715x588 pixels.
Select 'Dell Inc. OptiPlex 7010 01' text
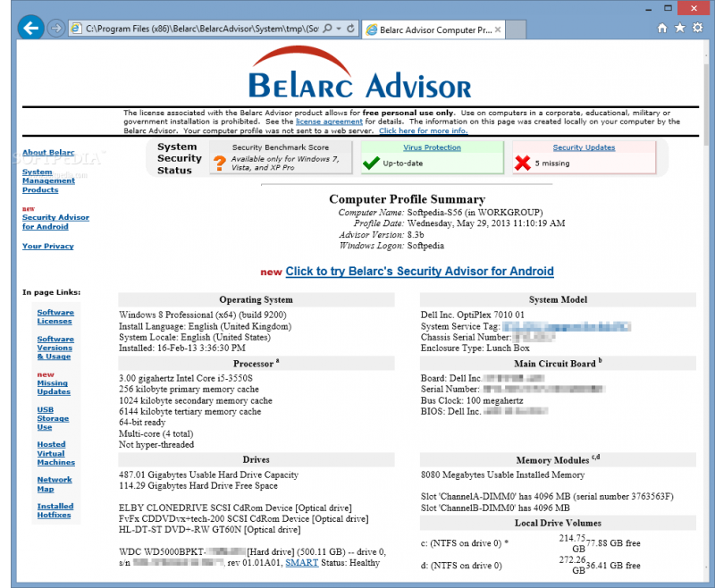tap(473, 315)
